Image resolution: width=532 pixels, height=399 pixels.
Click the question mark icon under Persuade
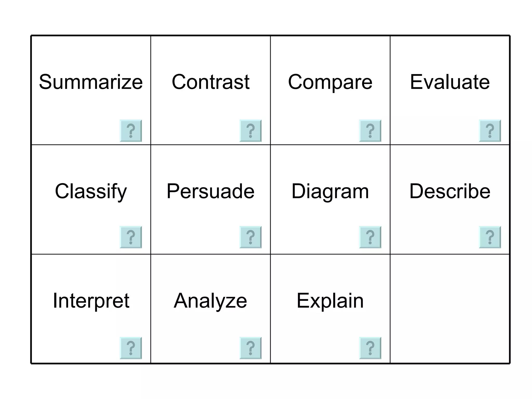250,237
